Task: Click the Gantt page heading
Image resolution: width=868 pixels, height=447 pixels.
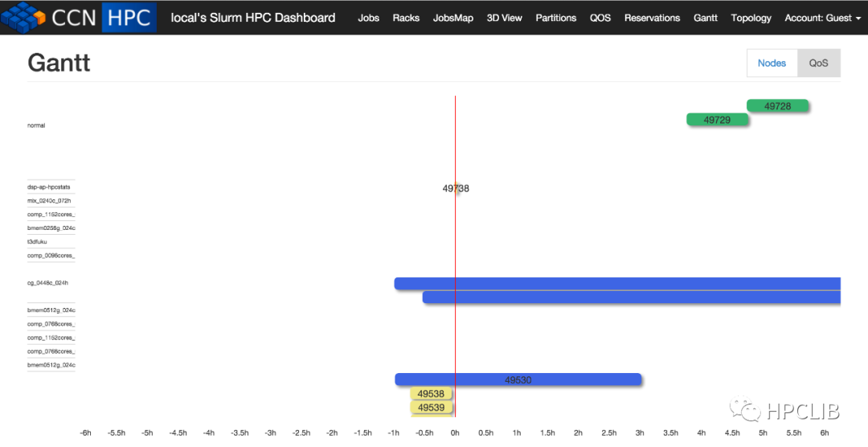Action: pos(59,64)
